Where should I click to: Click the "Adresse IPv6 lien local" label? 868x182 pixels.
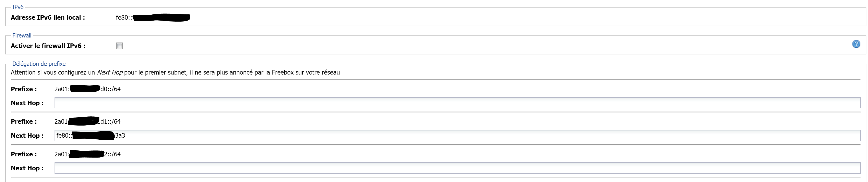(48, 18)
